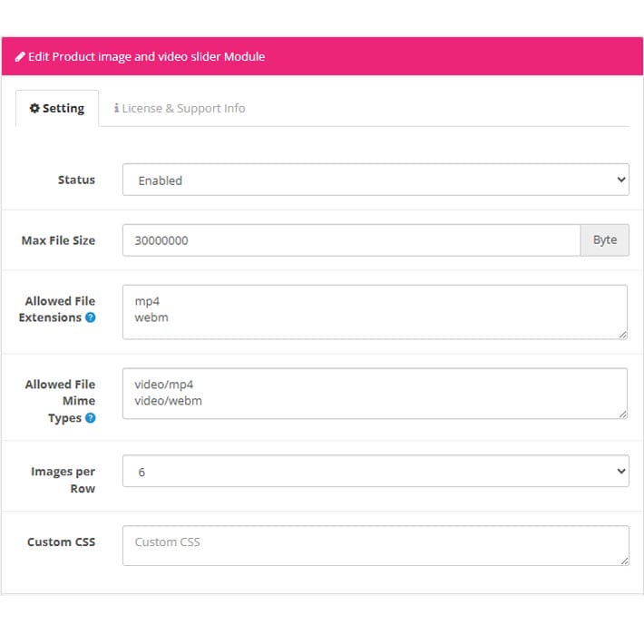Click inside the Allowed File Extensions textarea
The width and height of the screenshot is (644, 644).
(x=375, y=311)
